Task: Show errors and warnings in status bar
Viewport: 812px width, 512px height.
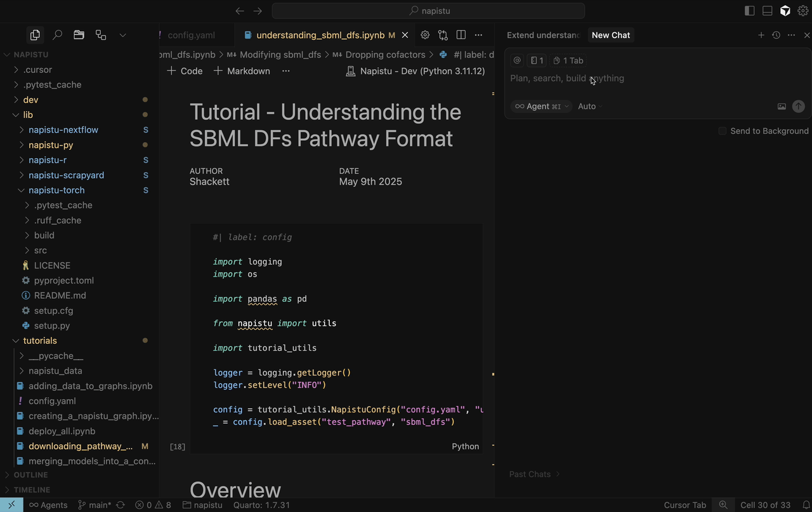Action: pyautogui.click(x=153, y=505)
